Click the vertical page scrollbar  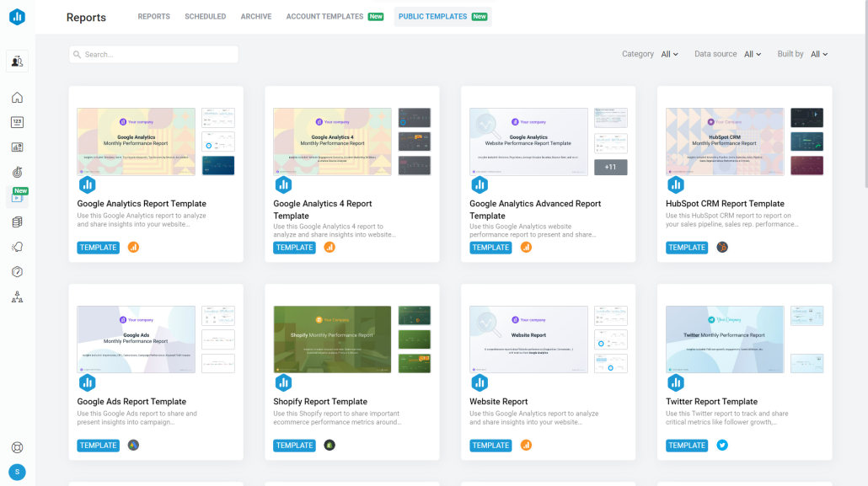pyautogui.click(x=865, y=94)
